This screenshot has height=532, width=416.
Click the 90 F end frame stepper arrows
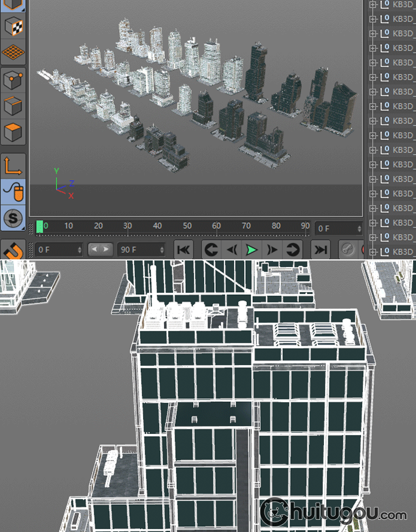point(161,250)
